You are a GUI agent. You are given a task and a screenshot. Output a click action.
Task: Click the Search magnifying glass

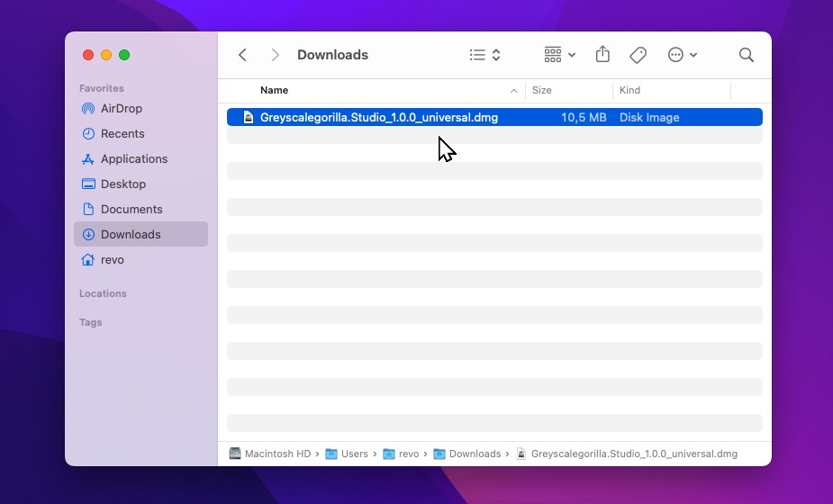747,55
